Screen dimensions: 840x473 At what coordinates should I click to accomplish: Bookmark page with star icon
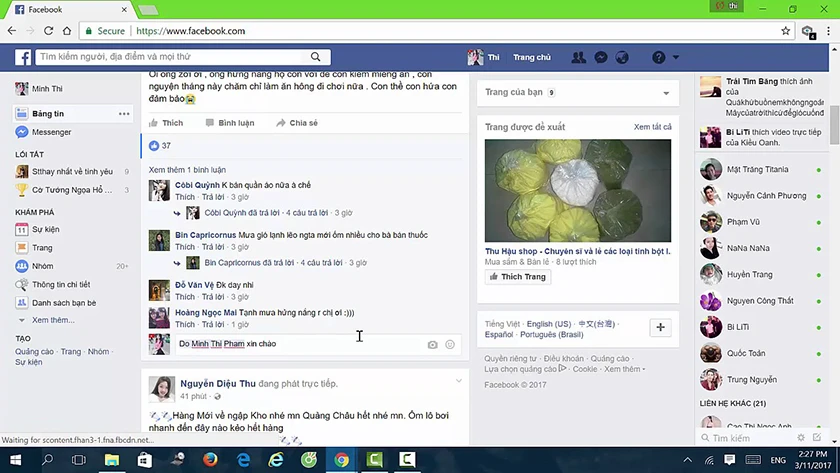click(785, 31)
